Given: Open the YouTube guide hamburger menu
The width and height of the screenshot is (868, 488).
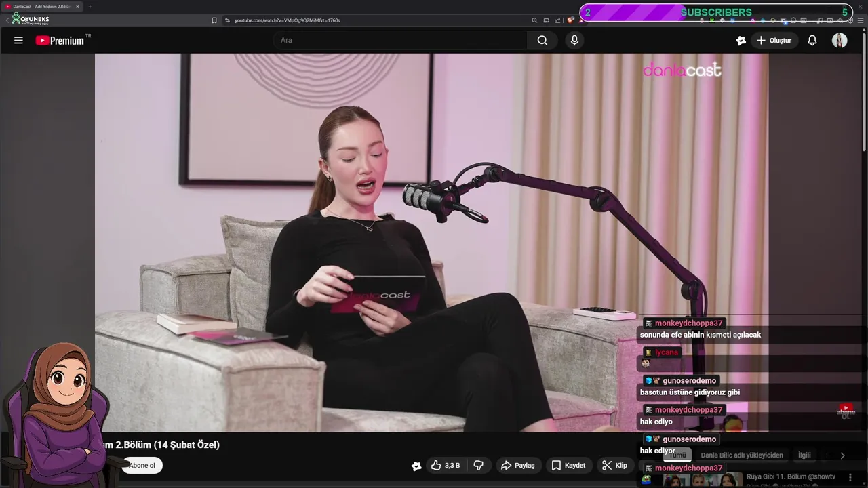Looking at the screenshot, I should pos(18,41).
